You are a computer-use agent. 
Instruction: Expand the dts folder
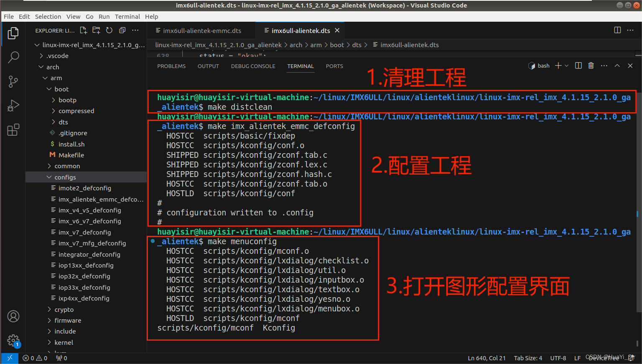coord(86,122)
